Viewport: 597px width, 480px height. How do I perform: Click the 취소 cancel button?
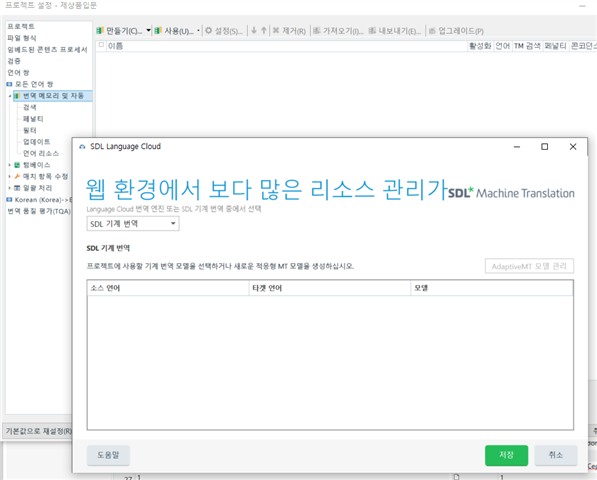[x=556, y=455]
